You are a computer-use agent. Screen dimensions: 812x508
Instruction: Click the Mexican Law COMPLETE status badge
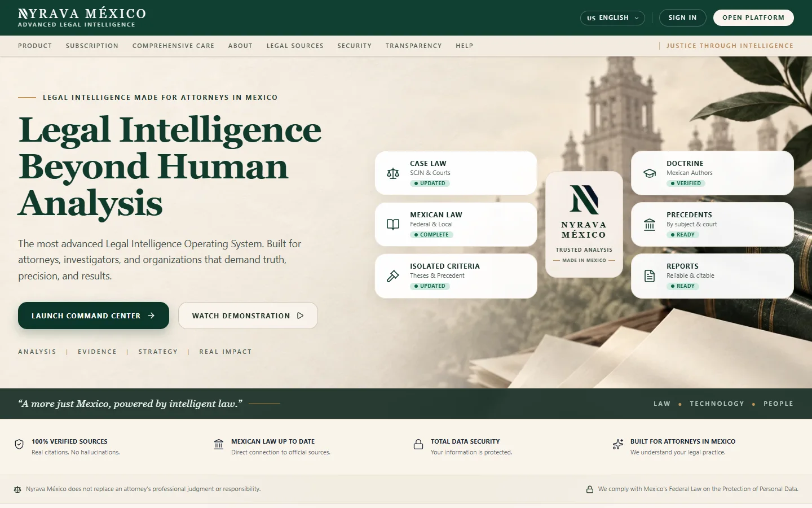431,235
